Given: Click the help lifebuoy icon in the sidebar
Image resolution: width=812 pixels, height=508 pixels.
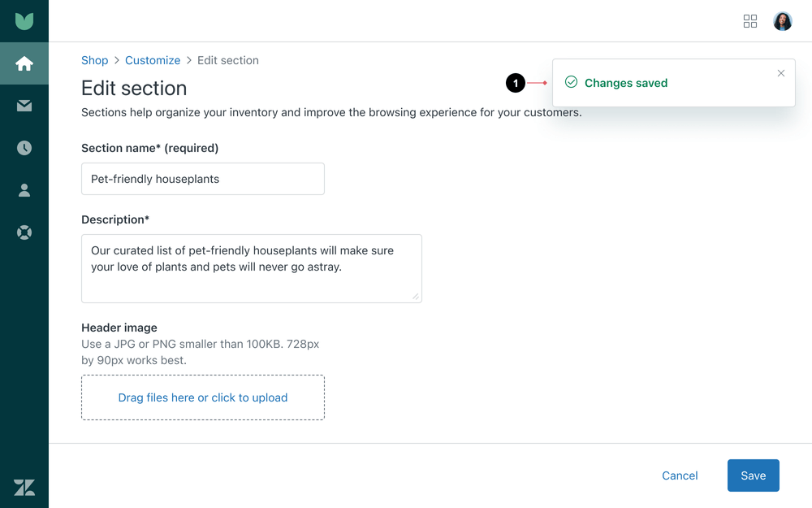Looking at the screenshot, I should coord(24,232).
